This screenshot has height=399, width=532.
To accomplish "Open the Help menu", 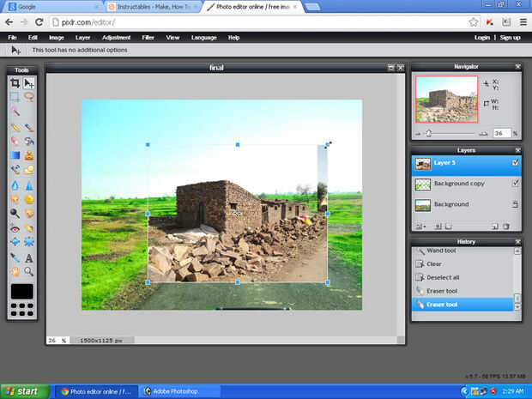I will click(233, 38).
